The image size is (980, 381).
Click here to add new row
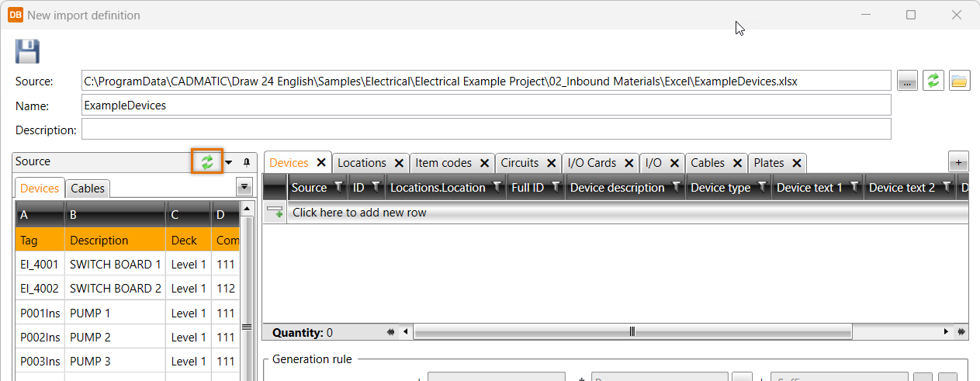pos(359,213)
